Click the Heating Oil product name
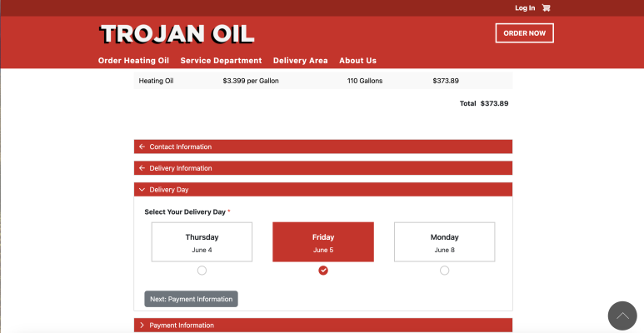Image resolution: width=644 pixels, height=333 pixels. pos(156,81)
